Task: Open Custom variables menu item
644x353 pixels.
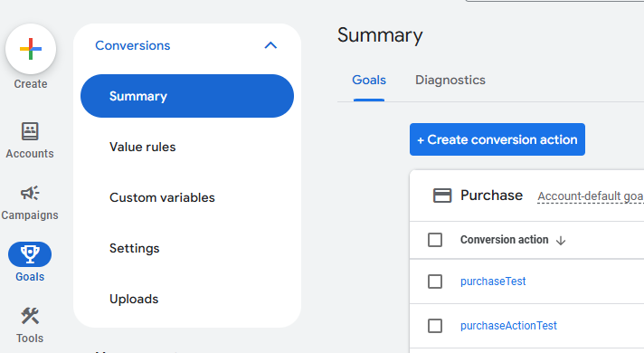Action: 162,197
